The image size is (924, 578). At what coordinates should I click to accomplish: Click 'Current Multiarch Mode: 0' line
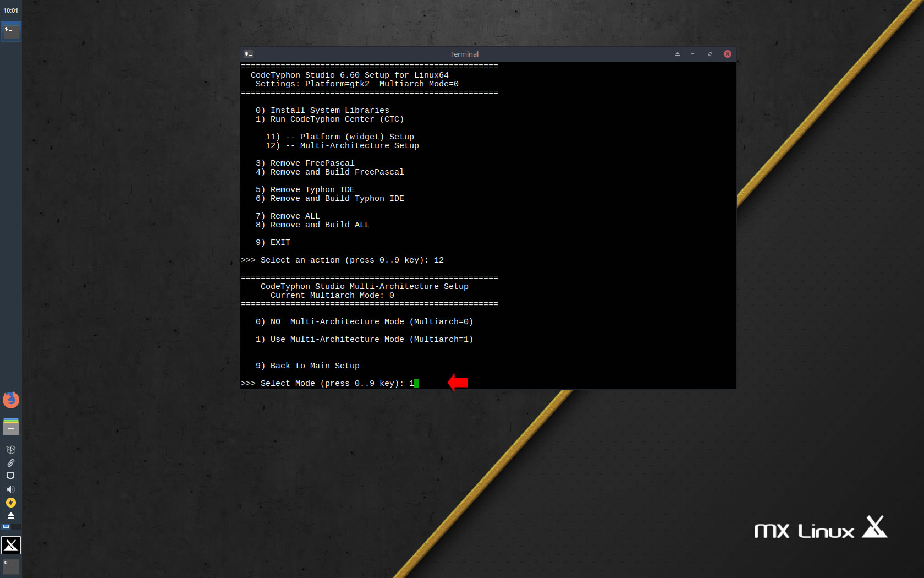coord(332,296)
